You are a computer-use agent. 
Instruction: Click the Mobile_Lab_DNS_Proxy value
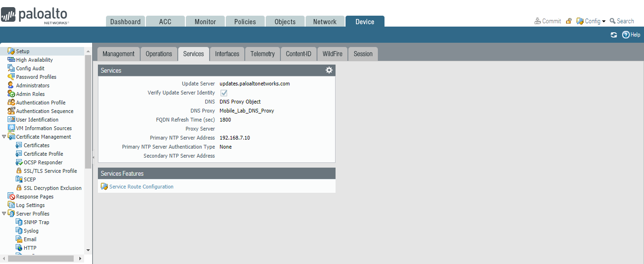247,111
